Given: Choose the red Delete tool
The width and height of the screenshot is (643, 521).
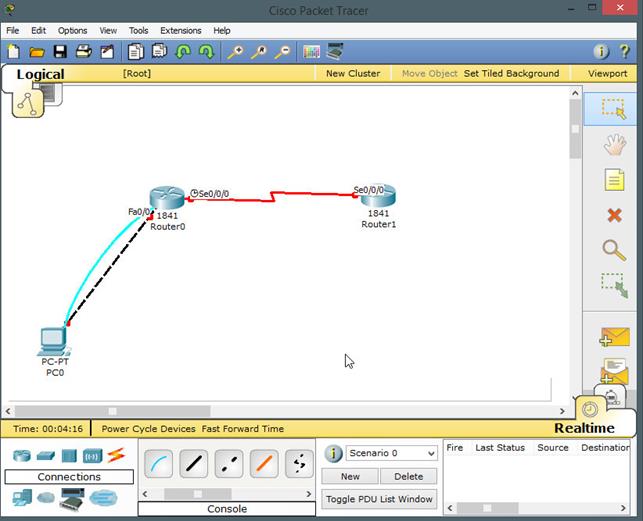Looking at the screenshot, I should [614, 215].
